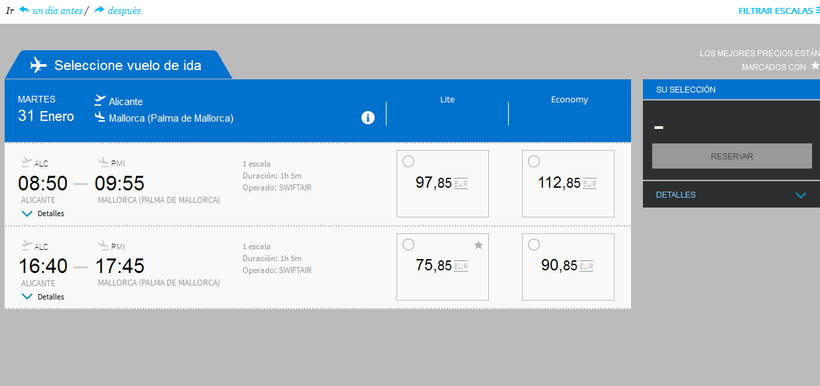Open FILTRAR ESCALAS link
The height and width of the screenshot is (386, 820).
776,10
